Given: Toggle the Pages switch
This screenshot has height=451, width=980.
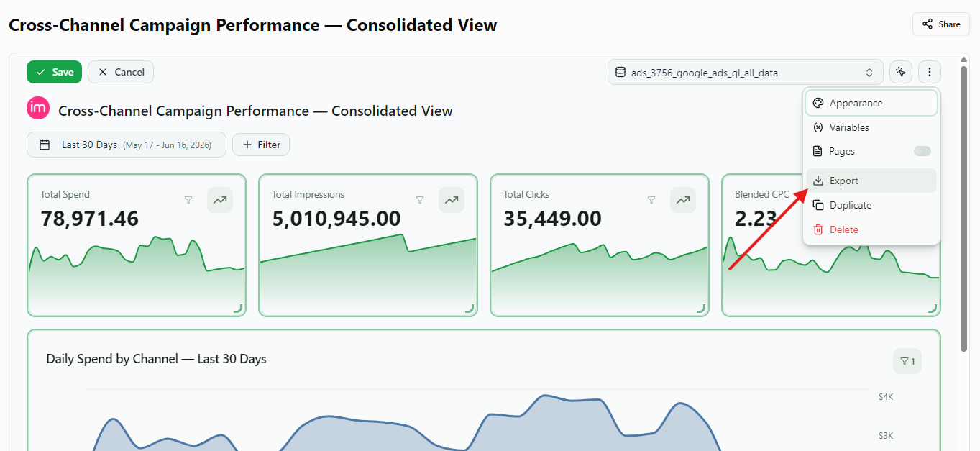Looking at the screenshot, I should [922, 151].
